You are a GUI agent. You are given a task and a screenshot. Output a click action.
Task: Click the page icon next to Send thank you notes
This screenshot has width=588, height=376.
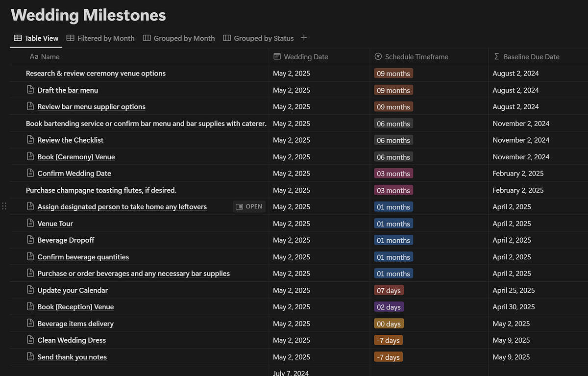tap(30, 356)
